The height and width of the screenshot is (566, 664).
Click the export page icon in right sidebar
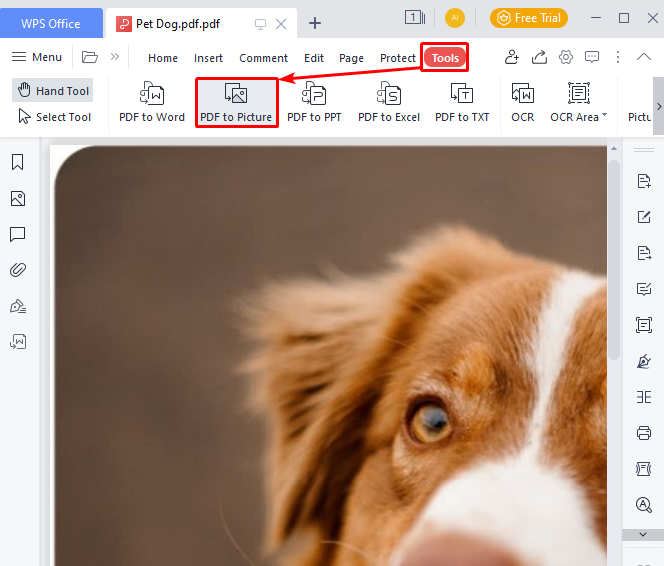[644, 253]
